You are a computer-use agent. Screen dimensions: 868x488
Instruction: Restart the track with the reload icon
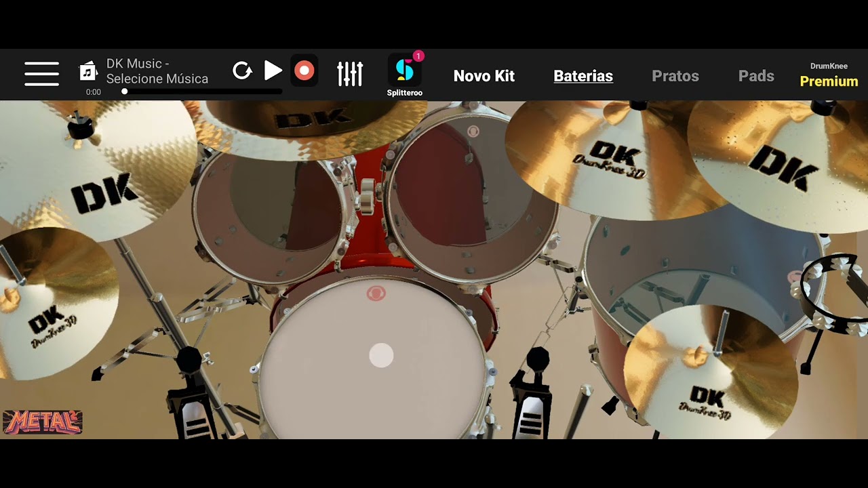[x=242, y=70]
